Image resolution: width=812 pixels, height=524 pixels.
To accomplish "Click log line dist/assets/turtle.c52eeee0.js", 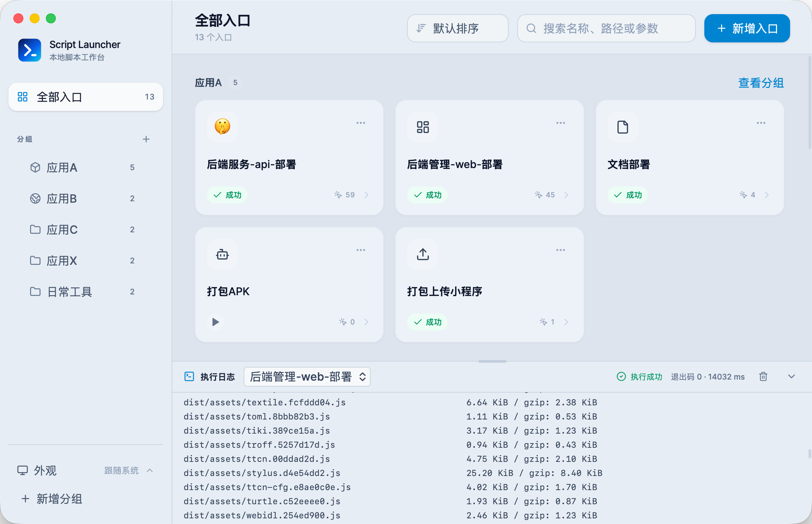I will click(262, 501).
